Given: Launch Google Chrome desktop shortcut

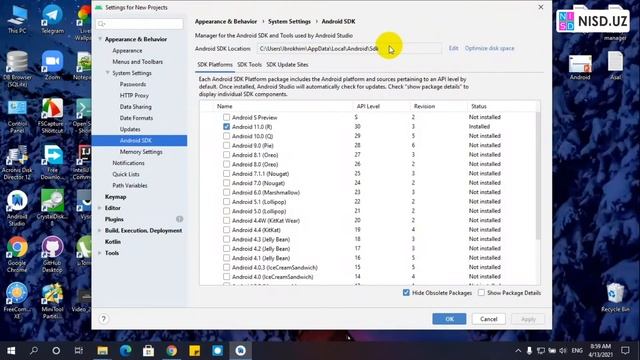Looking at the screenshot, I should [x=17, y=255].
